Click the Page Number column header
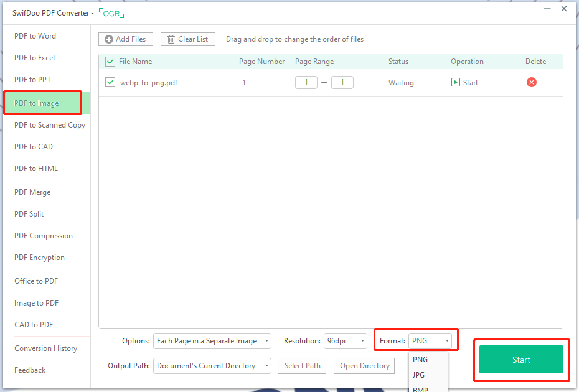Screen dimensions: 579x392 [x=262, y=62]
